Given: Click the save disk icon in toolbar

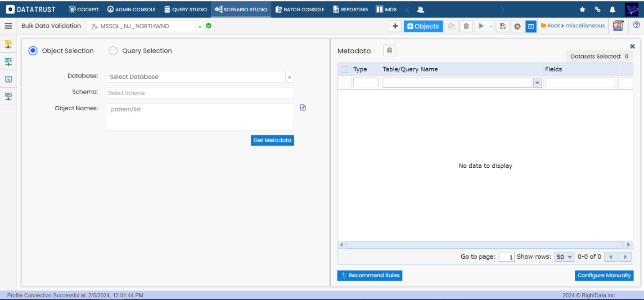Looking at the screenshot, I should pos(503,27).
